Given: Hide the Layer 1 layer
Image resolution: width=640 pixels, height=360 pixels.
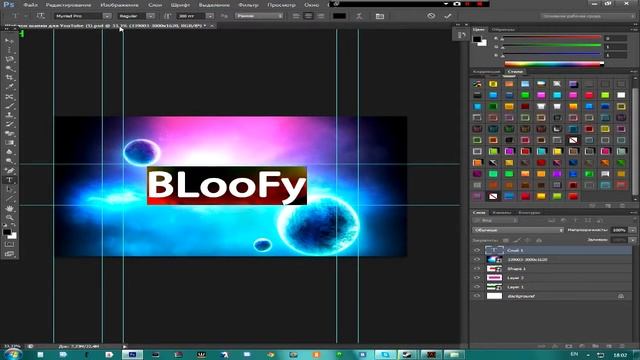Looking at the screenshot, I should coord(477,287).
